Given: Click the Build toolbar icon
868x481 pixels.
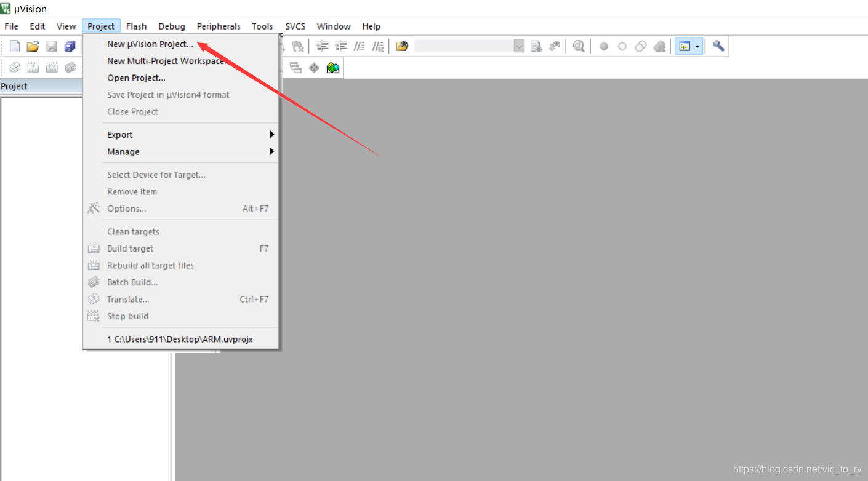Looking at the screenshot, I should [x=33, y=68].
